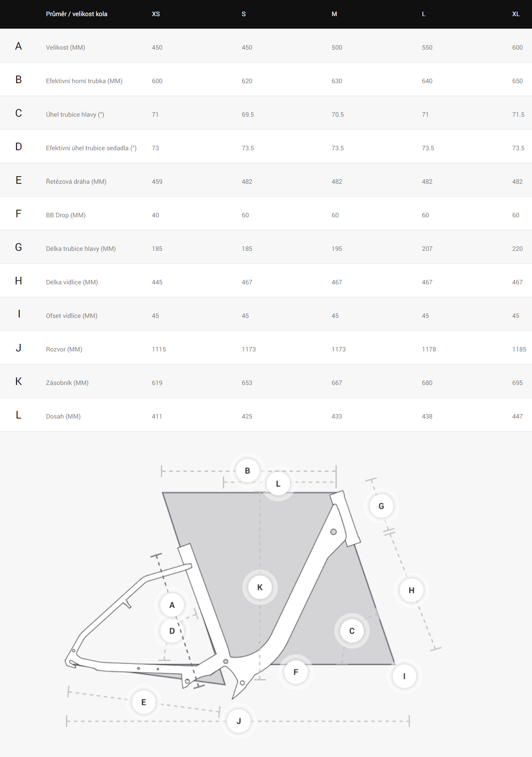The height and width of the screenshot is (757, 532).
Task: Click the XL size column header
Action: click(516, 14)
